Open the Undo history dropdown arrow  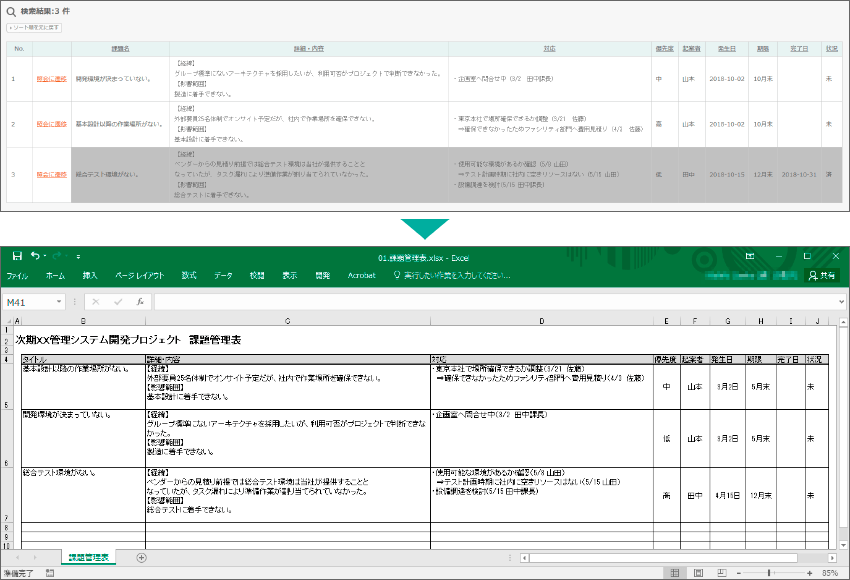(x=45, y=256)
